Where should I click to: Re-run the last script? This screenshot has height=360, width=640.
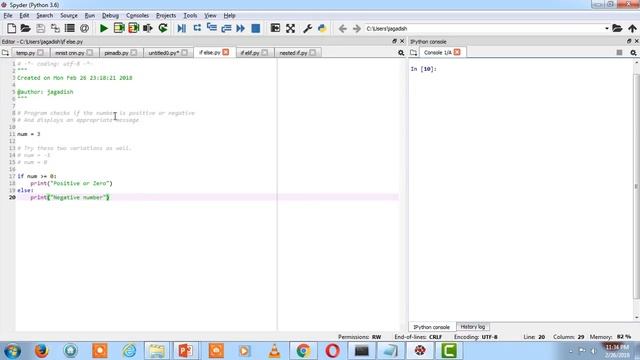[163, 28]
